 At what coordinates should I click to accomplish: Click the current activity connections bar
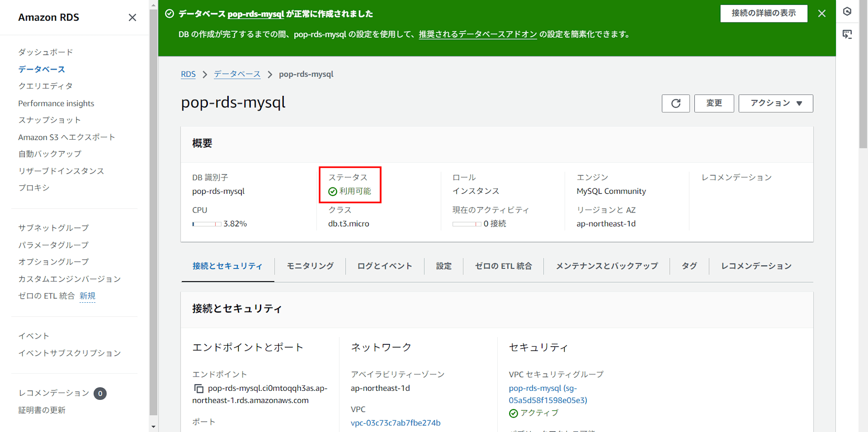coord(467,224)
